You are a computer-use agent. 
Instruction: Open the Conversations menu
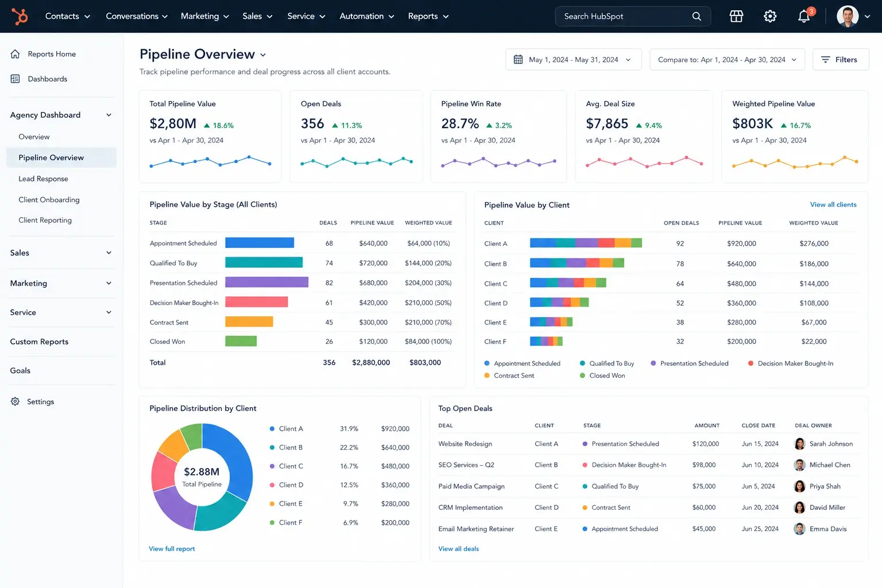pyautogui.click(x=137, y=16)
